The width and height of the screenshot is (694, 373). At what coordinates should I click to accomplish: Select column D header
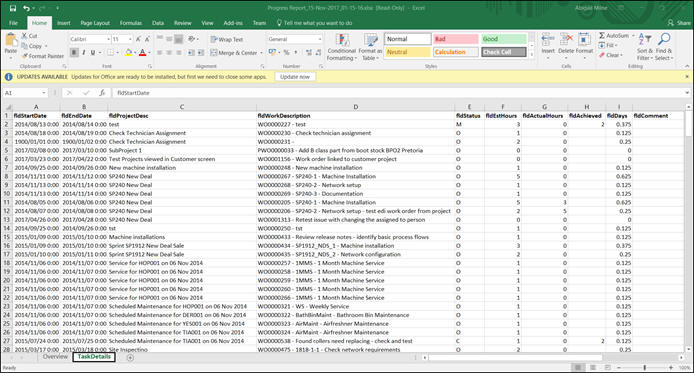tap(355, 107)
